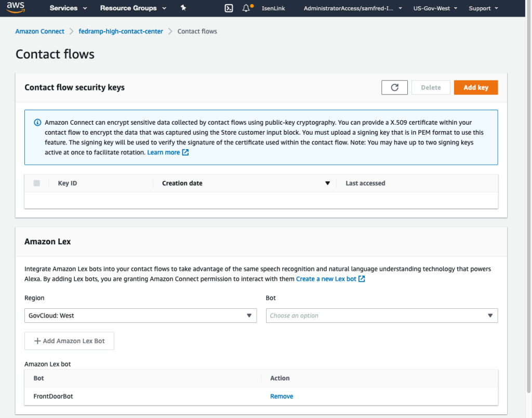
Task: Open the Bot Choose an option dropdown
Action: point(382,316)
